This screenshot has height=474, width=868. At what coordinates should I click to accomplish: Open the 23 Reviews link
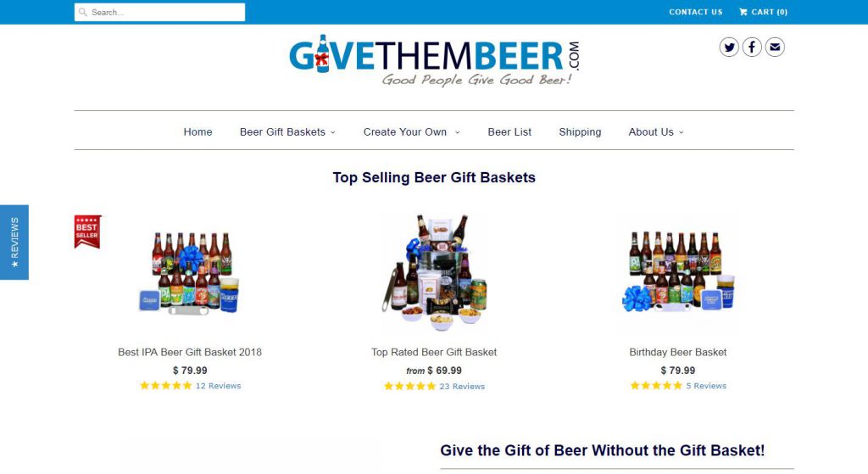(462, 386)
